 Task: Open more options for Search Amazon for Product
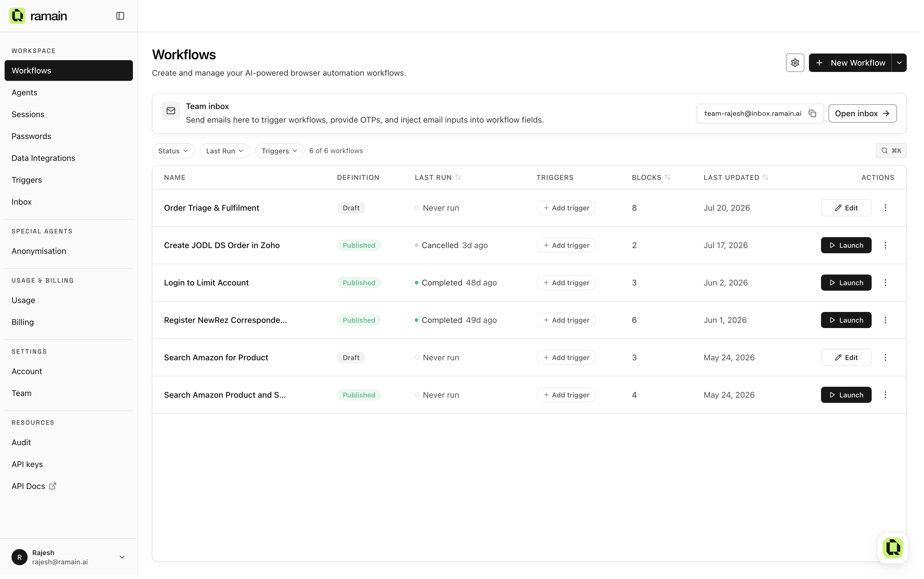(885, 358)
